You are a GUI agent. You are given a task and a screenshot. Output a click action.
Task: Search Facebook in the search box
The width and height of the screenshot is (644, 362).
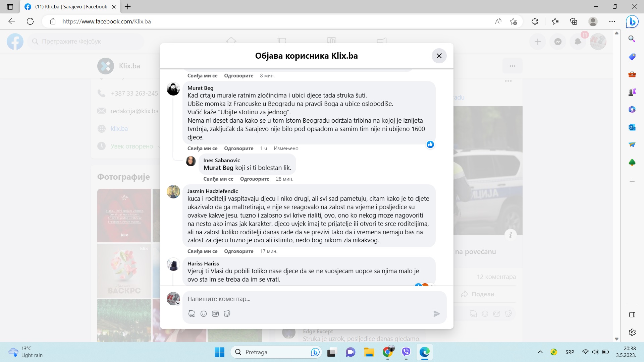86,42
